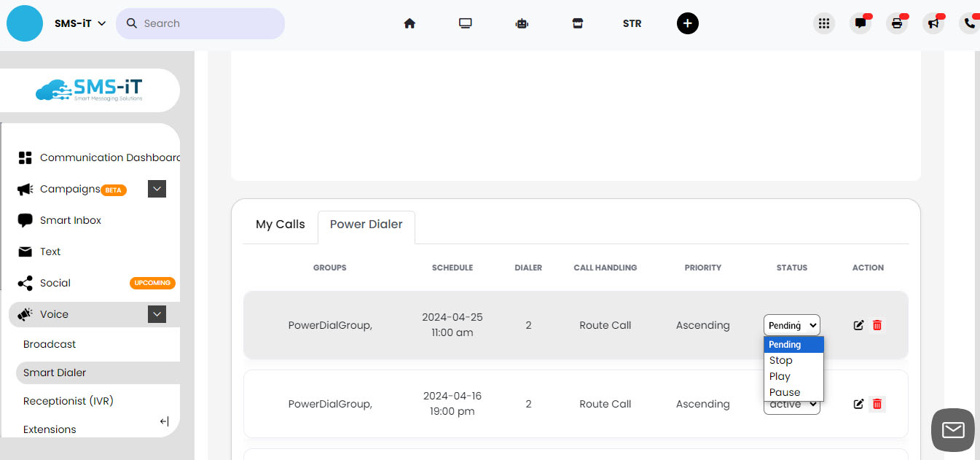Open the SMS-iT account dropdown

pos(80,23)
